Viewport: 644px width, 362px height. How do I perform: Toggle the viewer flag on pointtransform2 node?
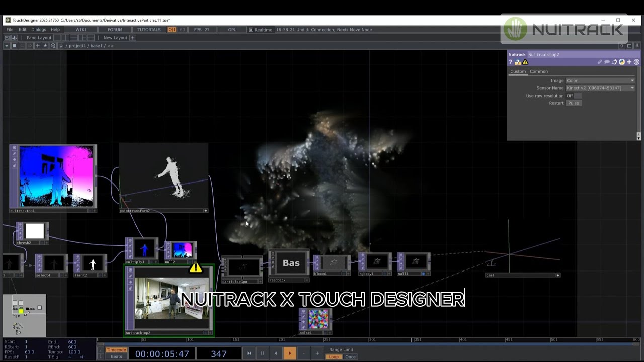[x=206, y=211]
